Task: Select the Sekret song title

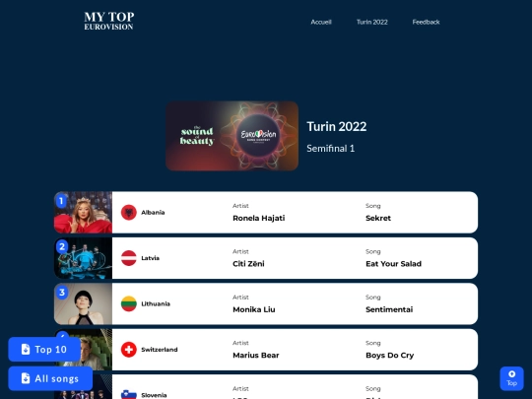Action: pyautogui.click(x=378, y=218)
